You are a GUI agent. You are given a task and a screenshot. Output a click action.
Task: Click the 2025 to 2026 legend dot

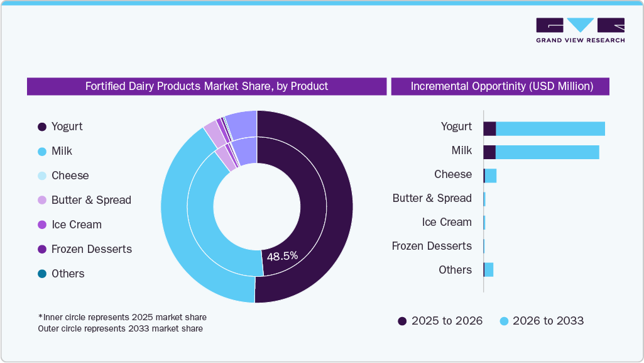[402, 321]
